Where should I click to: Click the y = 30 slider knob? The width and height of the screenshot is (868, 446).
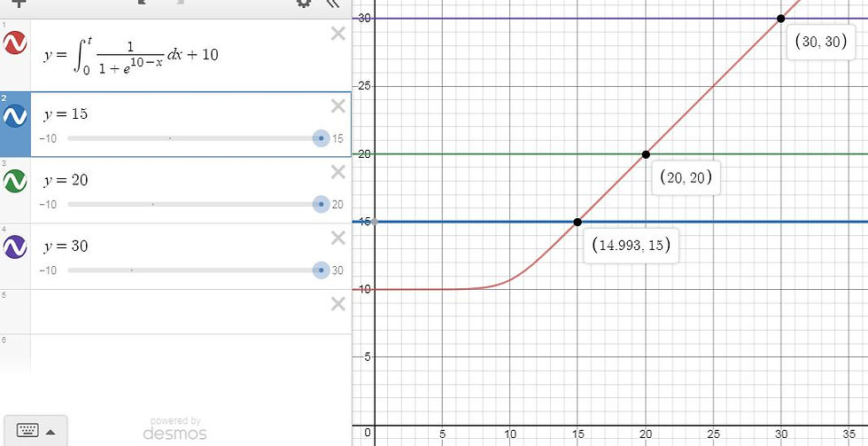point(321,270)
